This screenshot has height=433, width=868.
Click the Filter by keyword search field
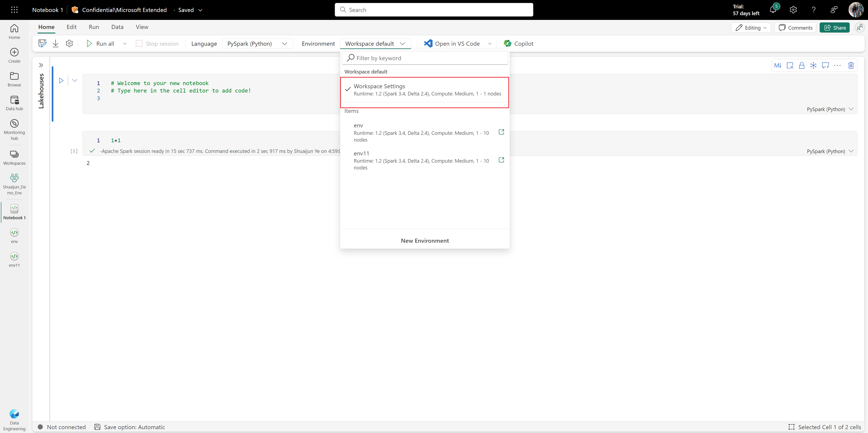[x=425, y=58]
